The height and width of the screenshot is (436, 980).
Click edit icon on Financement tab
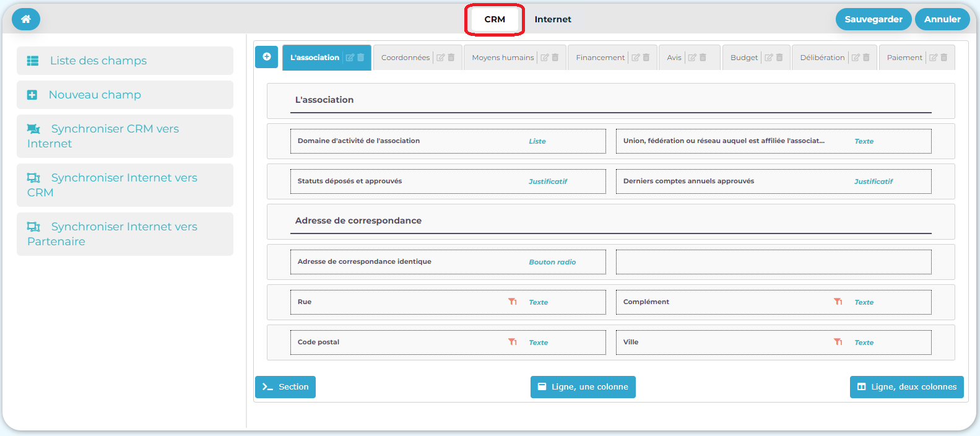(635, 58)
